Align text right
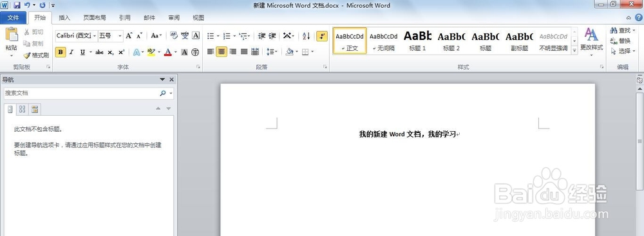This screenshot has height=236, width=644. coord(233,51)
